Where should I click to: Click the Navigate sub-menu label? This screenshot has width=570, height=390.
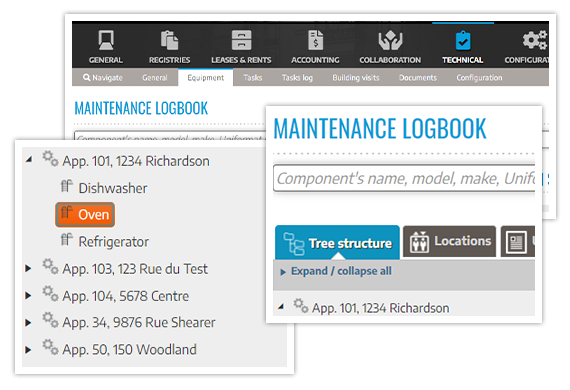pyautogui.click(x=107, y=78)
